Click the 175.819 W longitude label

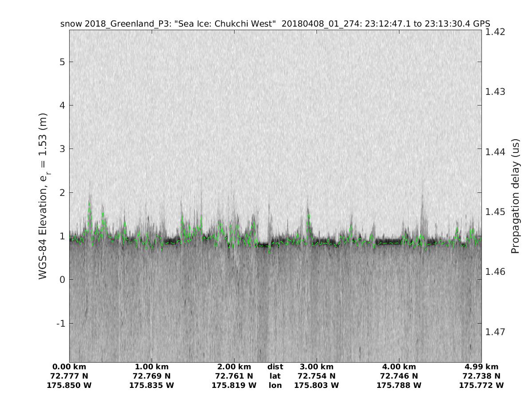click(234, 385)
